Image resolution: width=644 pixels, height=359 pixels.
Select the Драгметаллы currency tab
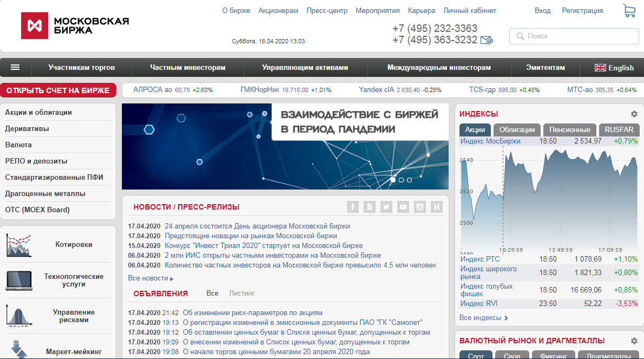pos(608,355)
